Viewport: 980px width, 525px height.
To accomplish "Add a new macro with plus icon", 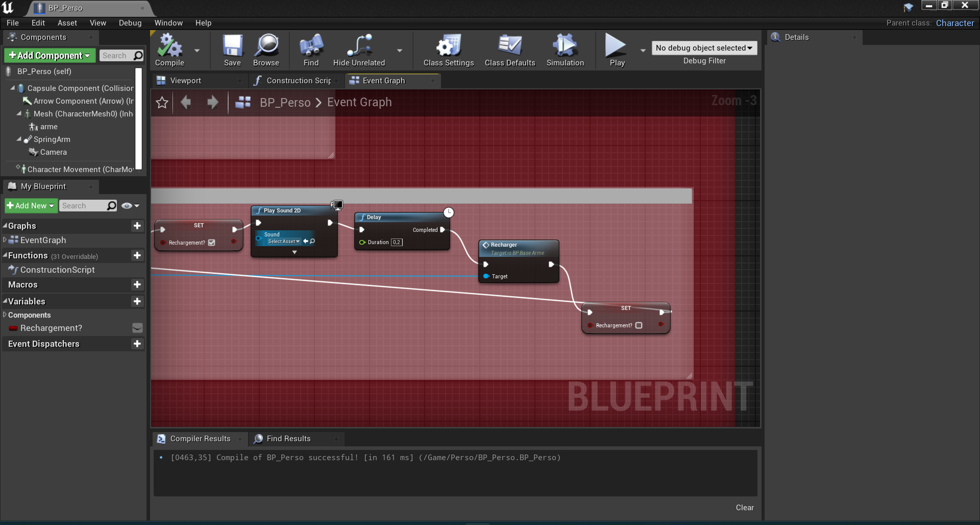I will click(x=137, y=284).
